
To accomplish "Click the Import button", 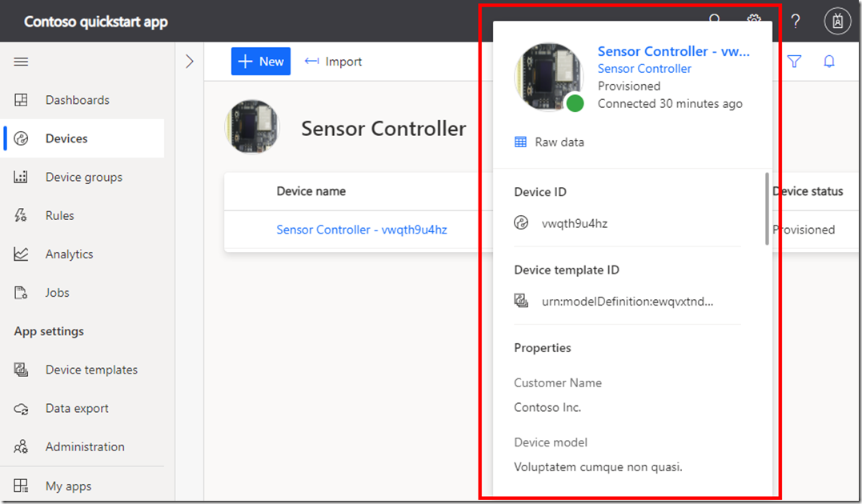I will [333, 62].
